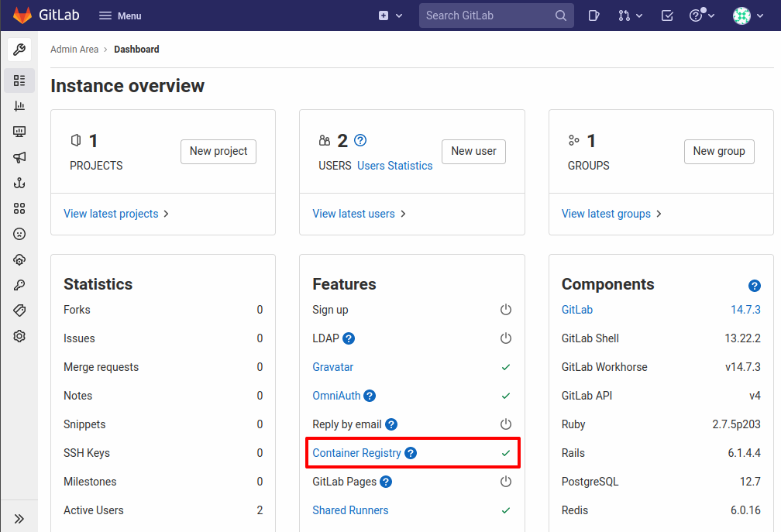Select the Analytics chart icon in sidebar
The width and height of the screenshot is (781, 532).
click(x=19, y=105)
